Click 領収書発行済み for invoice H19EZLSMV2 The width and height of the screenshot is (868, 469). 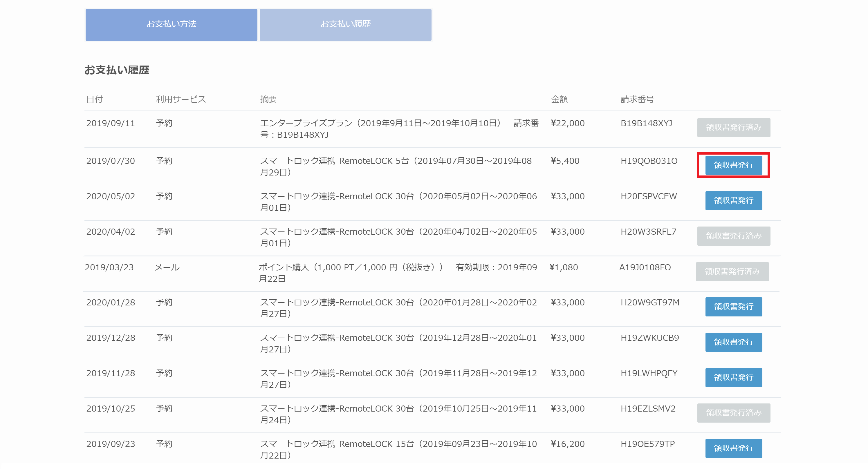point(733,412)
